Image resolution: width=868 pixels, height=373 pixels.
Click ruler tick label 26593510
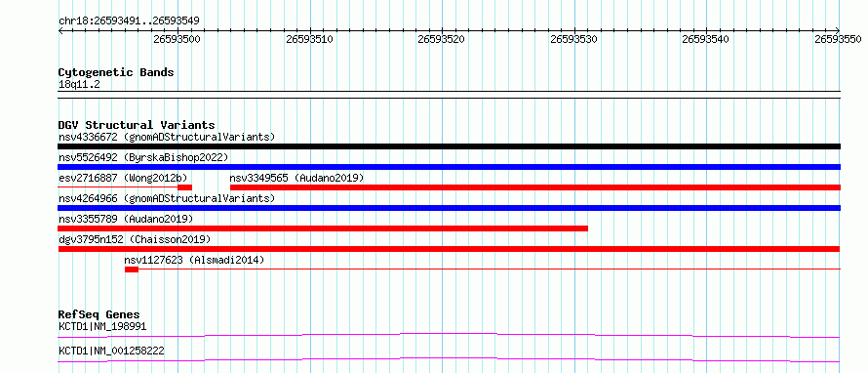(x=309, y=39)
